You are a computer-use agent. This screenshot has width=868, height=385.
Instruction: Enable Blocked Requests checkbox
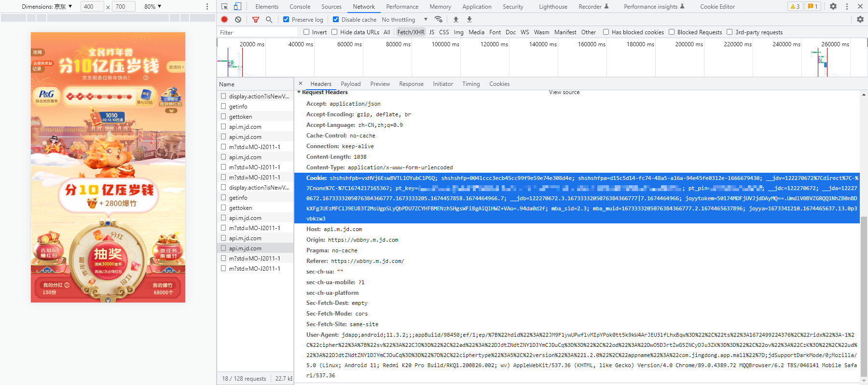tap(672, 32)
